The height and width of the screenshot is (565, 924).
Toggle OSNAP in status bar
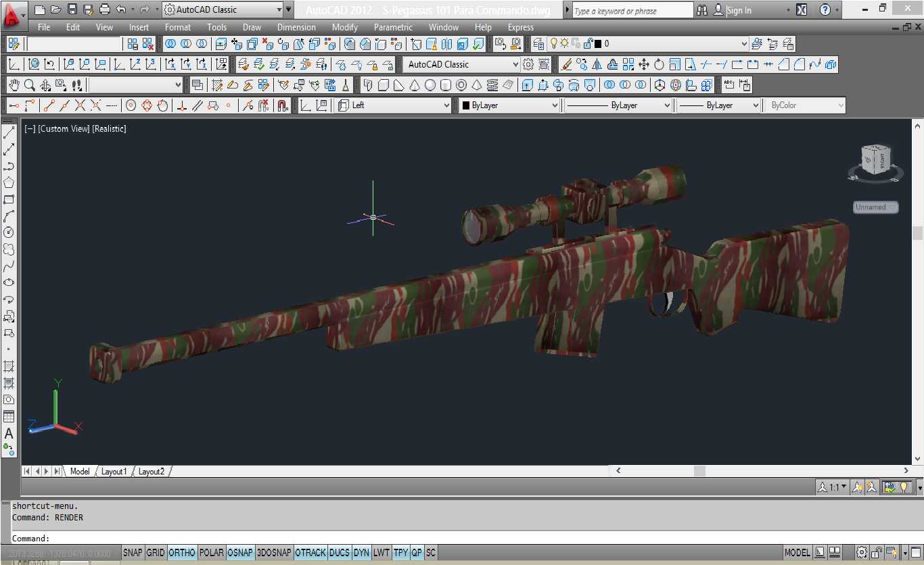240,553
